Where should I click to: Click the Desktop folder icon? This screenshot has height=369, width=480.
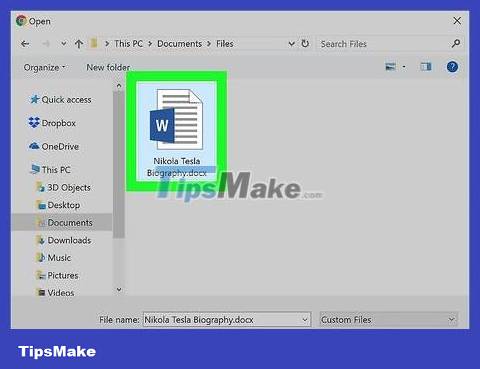(x=41, y=205)
